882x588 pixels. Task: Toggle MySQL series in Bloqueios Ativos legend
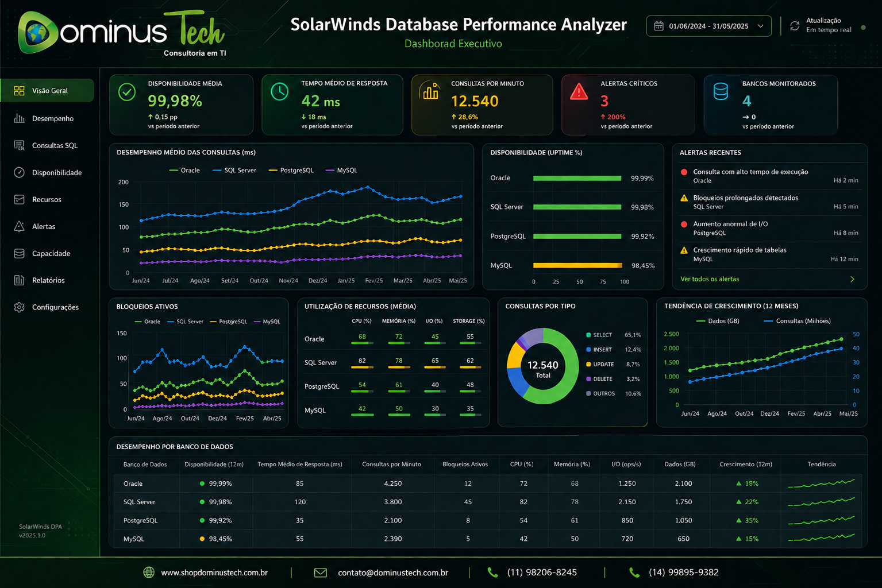[267, 322]
